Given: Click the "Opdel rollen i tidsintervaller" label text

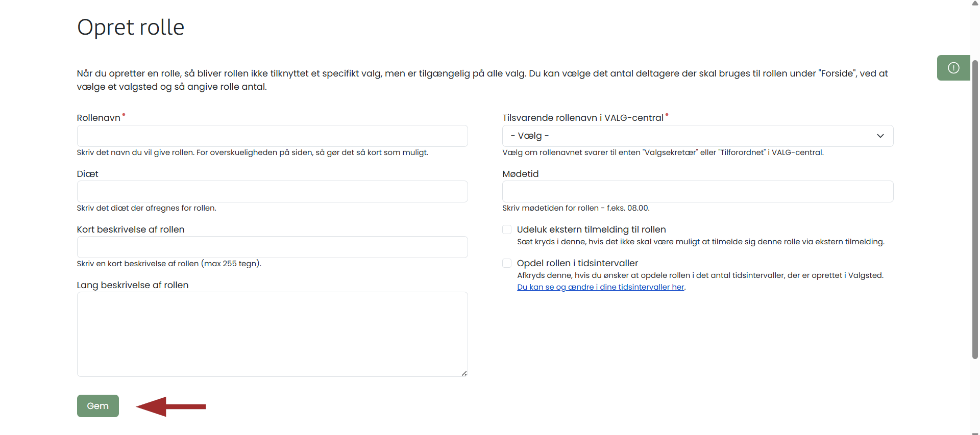Looking at the screenshot, I should [x=577, y=263].
